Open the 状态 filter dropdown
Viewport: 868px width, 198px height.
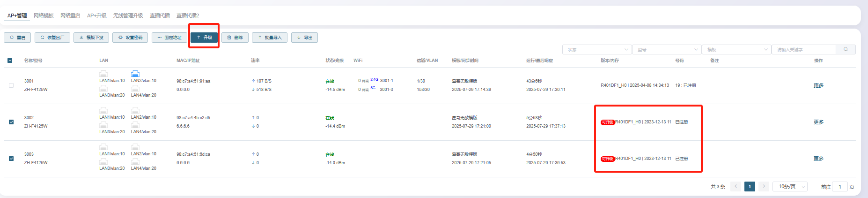click(x=597, y=49)
